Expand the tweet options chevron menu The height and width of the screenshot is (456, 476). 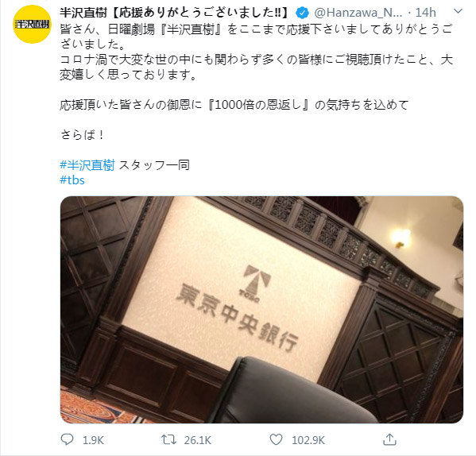(x=458, y=12)
